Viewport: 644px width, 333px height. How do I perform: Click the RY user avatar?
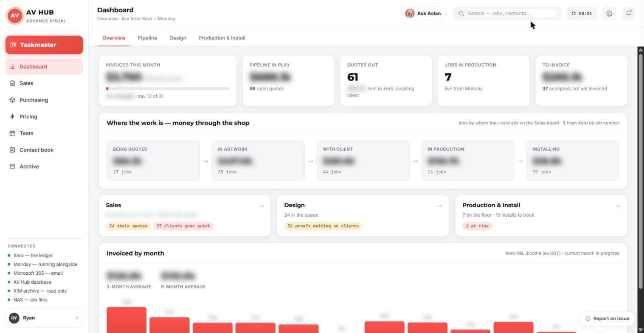[x=14, y=318]
